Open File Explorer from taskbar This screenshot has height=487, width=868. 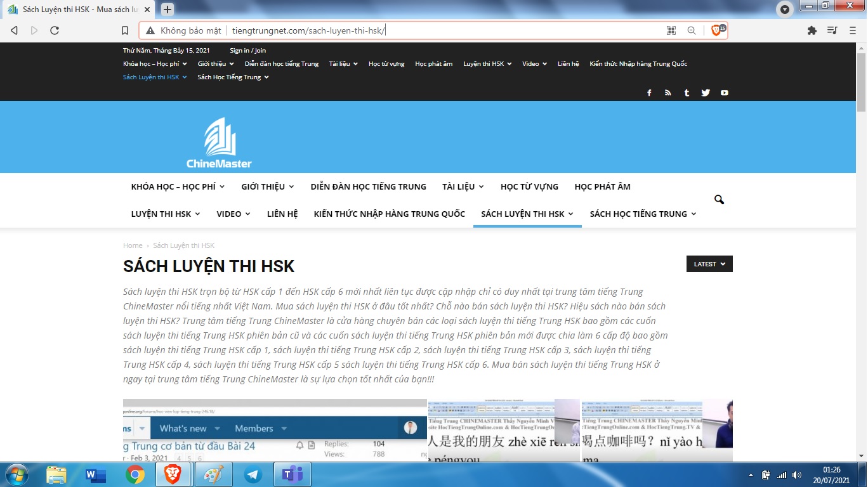point(56,474)
